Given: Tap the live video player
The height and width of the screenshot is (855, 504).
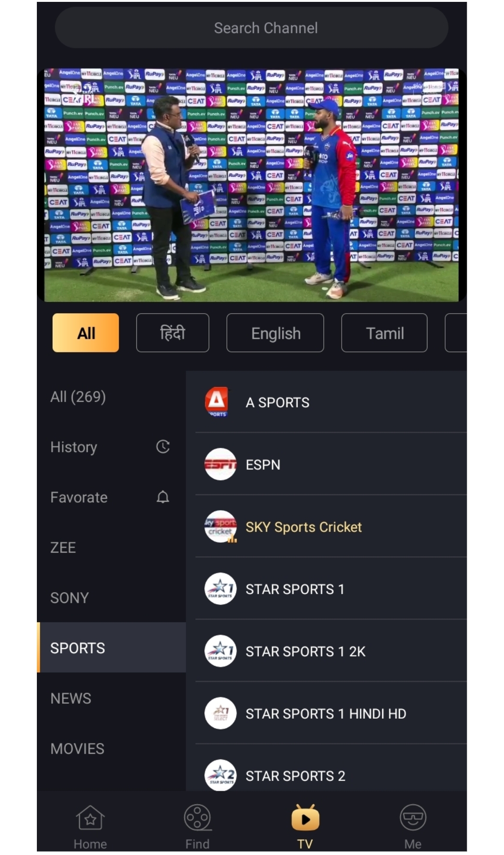Looking at the screenshot, I should point(252,185).
